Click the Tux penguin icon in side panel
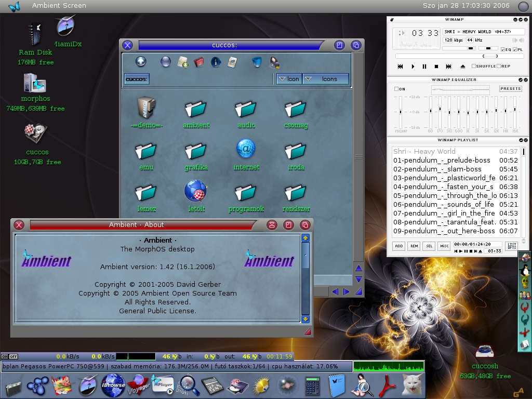 tap(525, 271)
